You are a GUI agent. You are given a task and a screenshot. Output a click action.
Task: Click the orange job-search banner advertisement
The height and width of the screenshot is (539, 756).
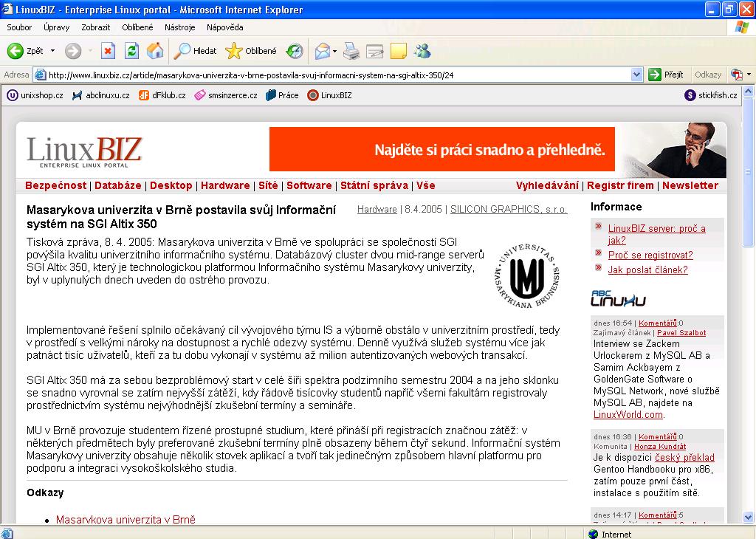(442, 149)
